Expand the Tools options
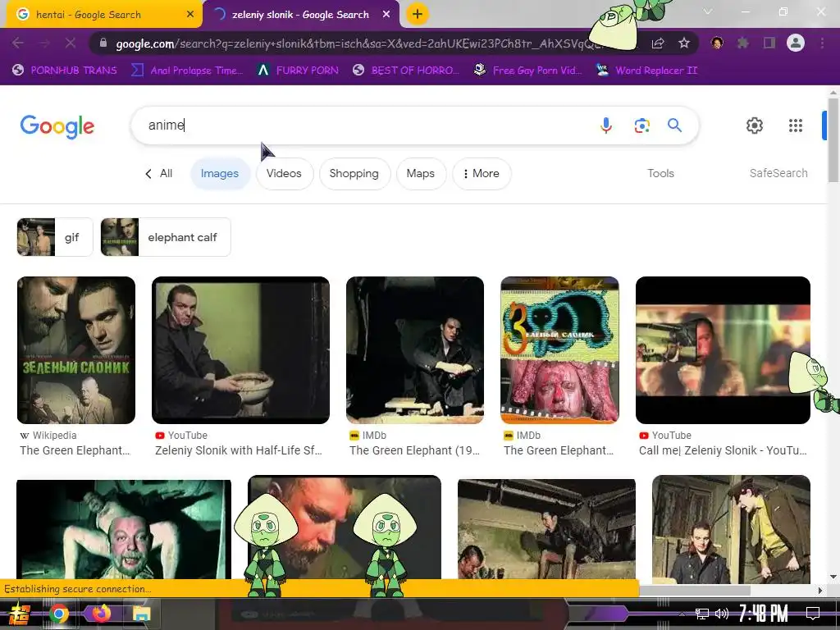This screenshot has height=630, width=840. pyautogui.click(x=660, y=173)
